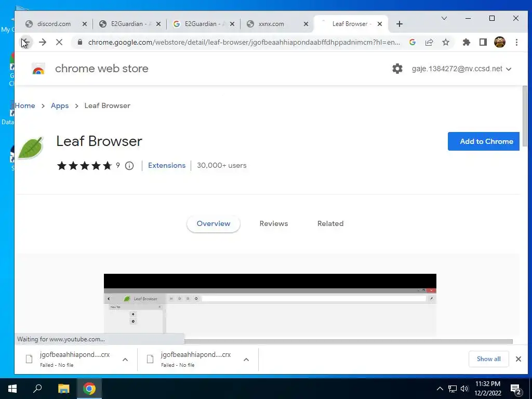532x399 pixels.
Task: Open the Extensions puzzle piece menu
Action: [x=467, y=43]
